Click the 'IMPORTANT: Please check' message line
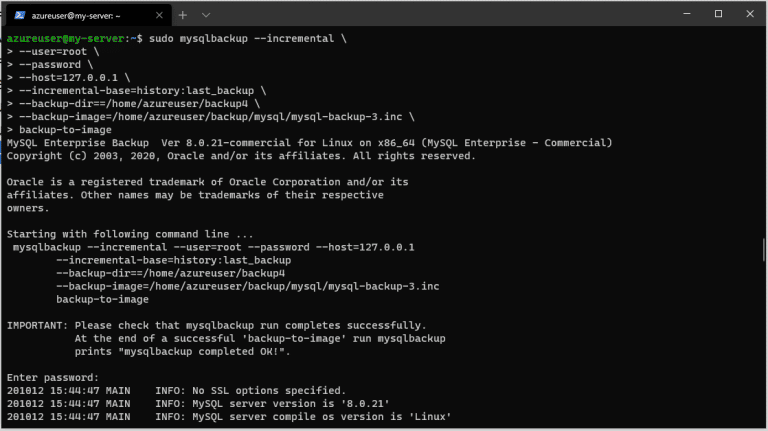This screenshot has height=431, width=768. coord(216,326)
